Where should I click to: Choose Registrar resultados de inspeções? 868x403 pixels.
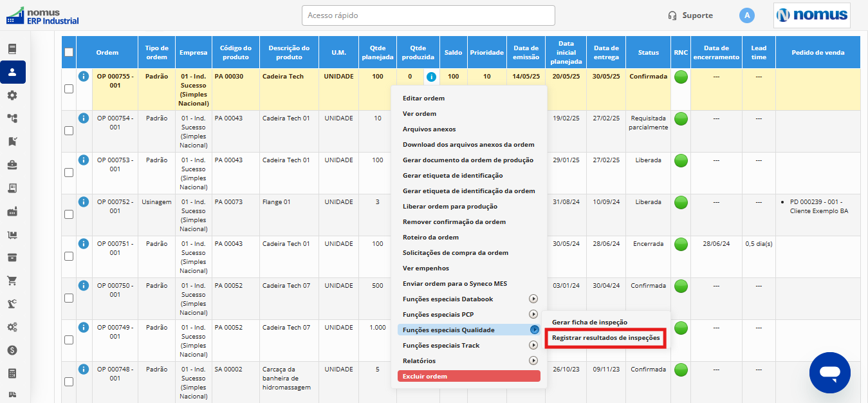coord(606,338)
